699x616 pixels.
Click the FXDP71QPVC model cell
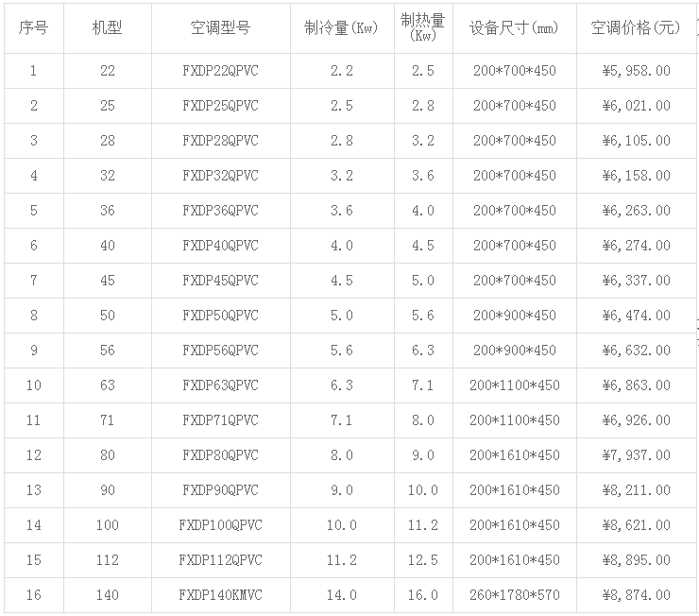coord(220,420)
